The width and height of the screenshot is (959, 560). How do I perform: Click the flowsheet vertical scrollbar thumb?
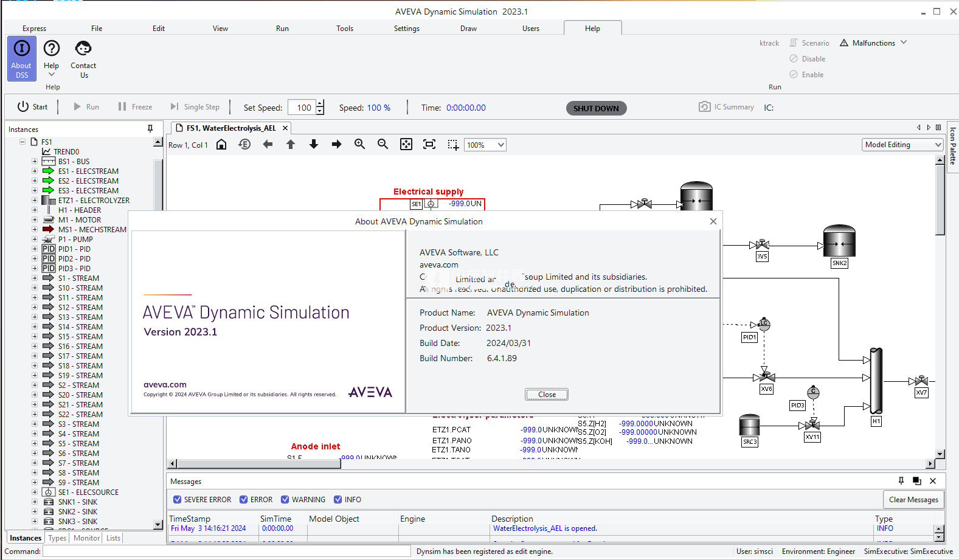(940, 201)
